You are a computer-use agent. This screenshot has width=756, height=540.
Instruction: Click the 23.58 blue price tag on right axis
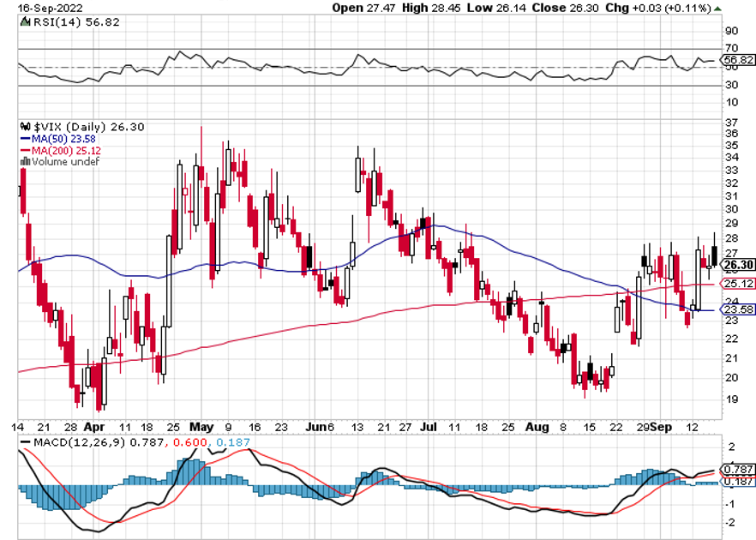(x=738, y=310)
